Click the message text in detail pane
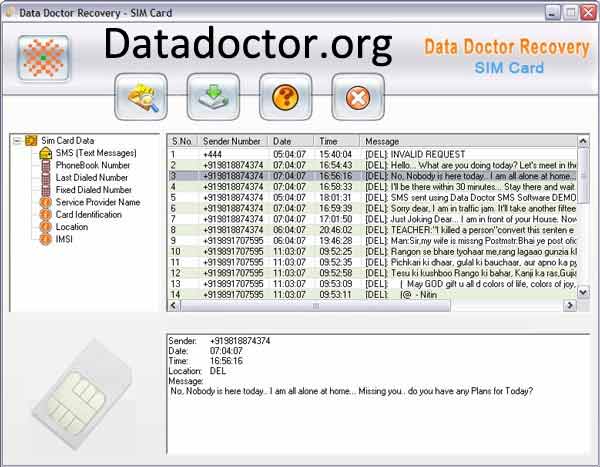This screenshot has width=600, height=467. (x=351, y=391)
